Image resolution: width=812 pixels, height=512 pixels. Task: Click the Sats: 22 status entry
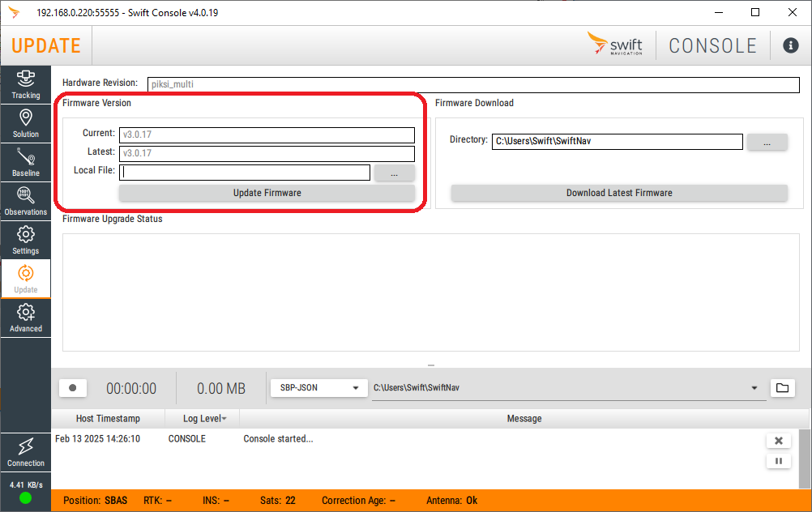[278, 501]
